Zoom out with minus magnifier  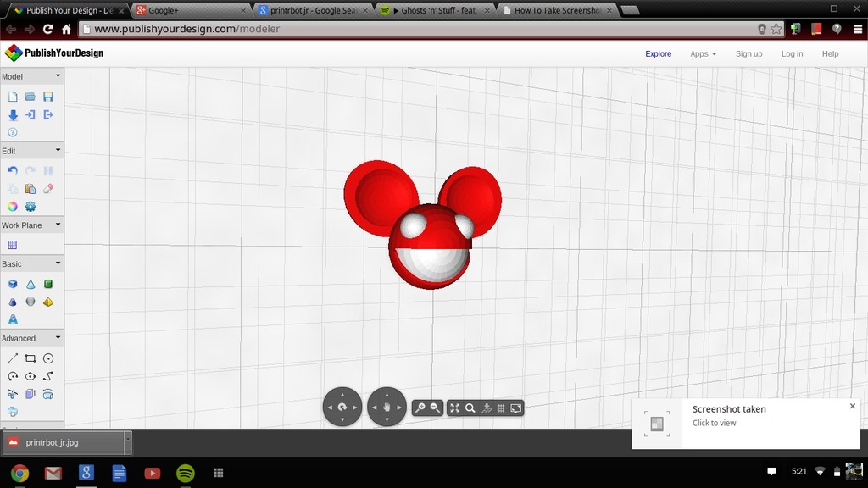tap(435, 408)
